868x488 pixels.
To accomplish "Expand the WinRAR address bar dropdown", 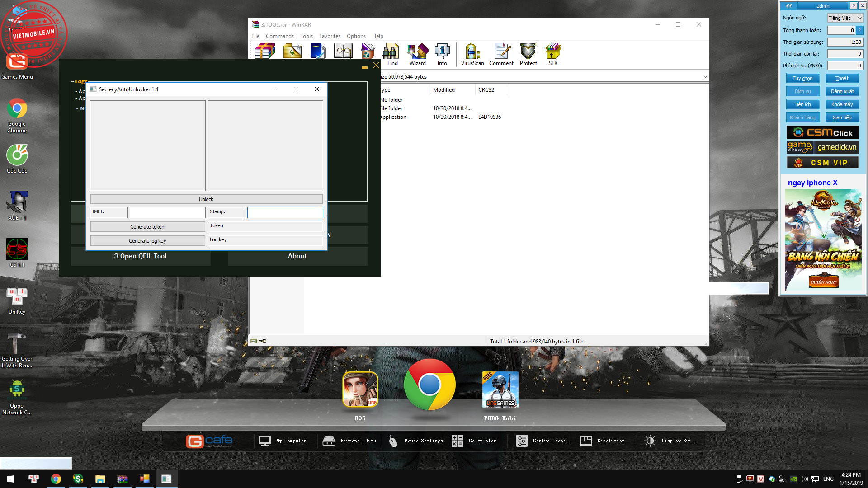I will (705, 77).
